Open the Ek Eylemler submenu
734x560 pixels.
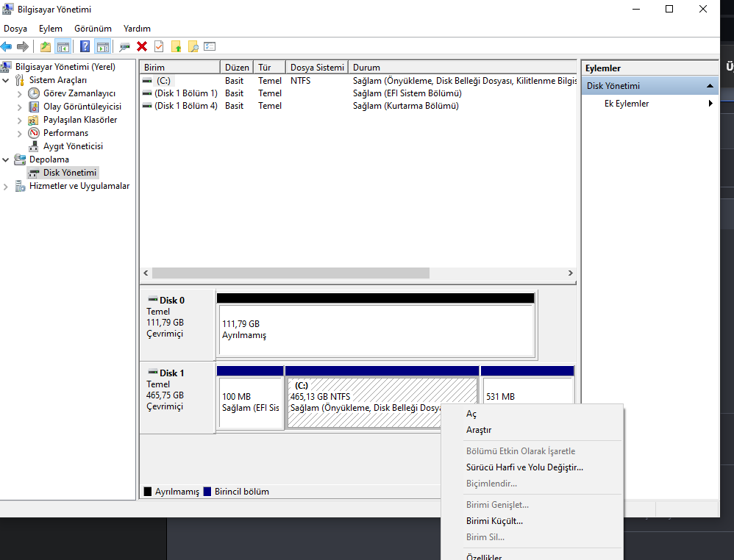(649, 104)
